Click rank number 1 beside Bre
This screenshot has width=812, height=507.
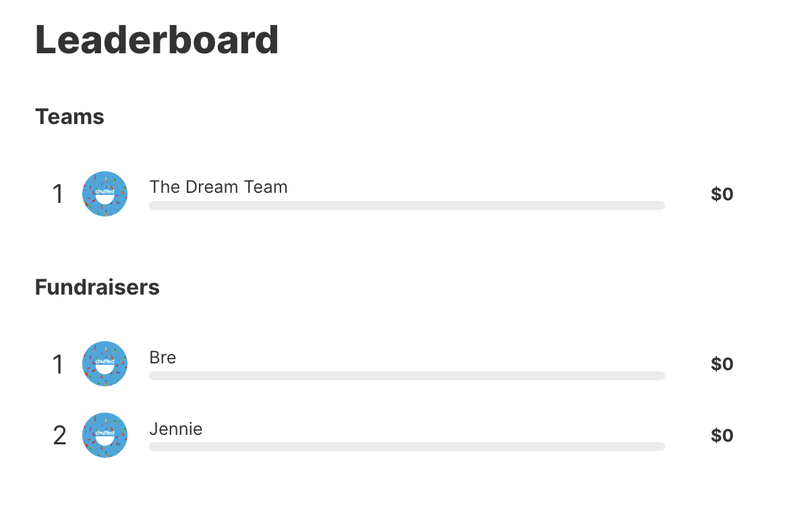(x=58, y=365)
